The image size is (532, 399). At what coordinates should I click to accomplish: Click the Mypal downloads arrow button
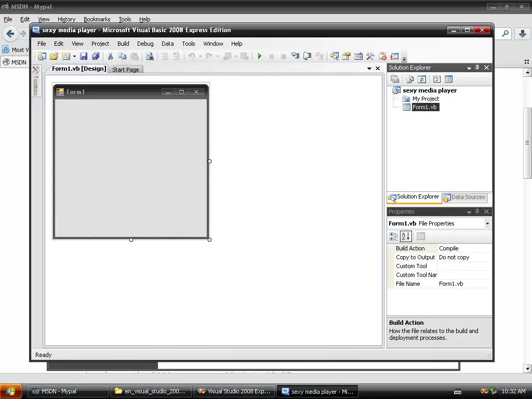point(523,34)
